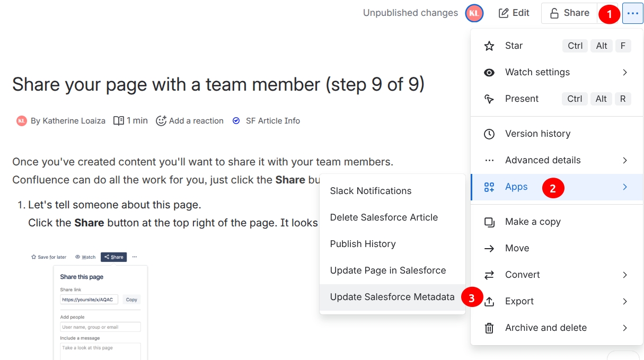Click the Archive and delete trash icon
The height and width of the screenshot is (360, 644).
coord(489,328)
